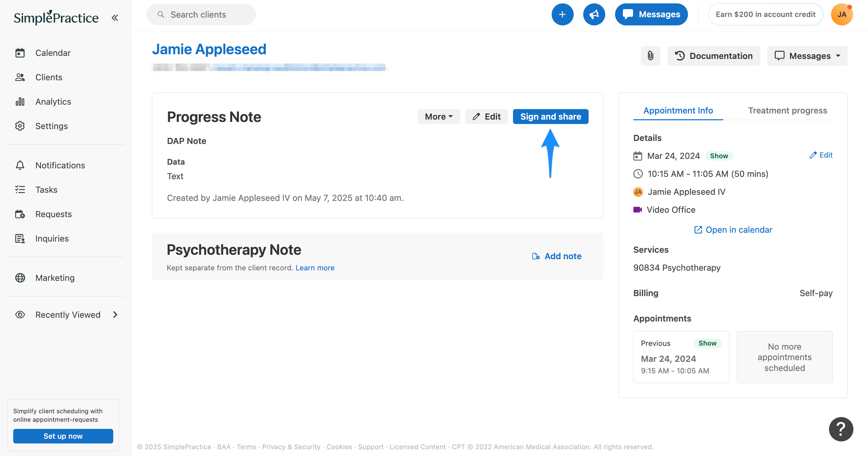Click the 10:15 AM - 11:05 AM time text
This screenshot has height=456, width=868.
(x=708, y=174)
